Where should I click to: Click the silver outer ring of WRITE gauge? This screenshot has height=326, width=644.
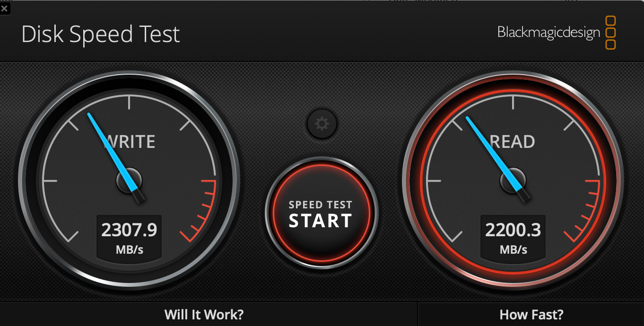(129, 74)
